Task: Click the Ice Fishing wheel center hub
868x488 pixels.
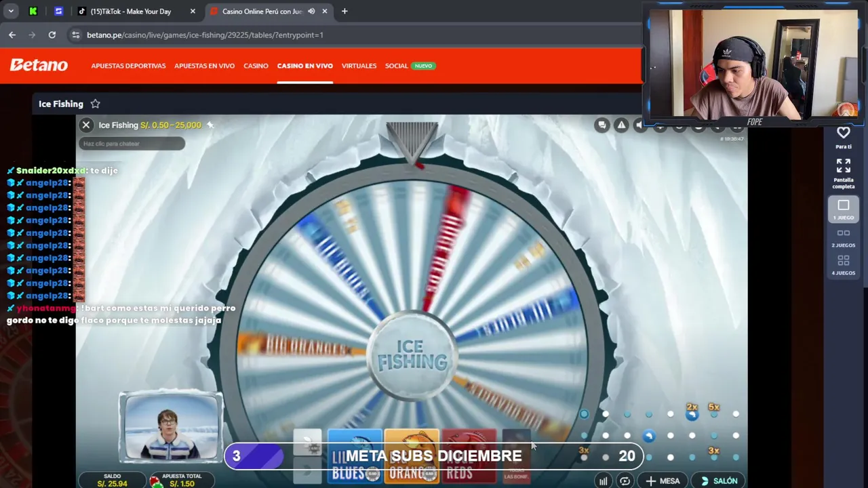Action: [412, 355]
